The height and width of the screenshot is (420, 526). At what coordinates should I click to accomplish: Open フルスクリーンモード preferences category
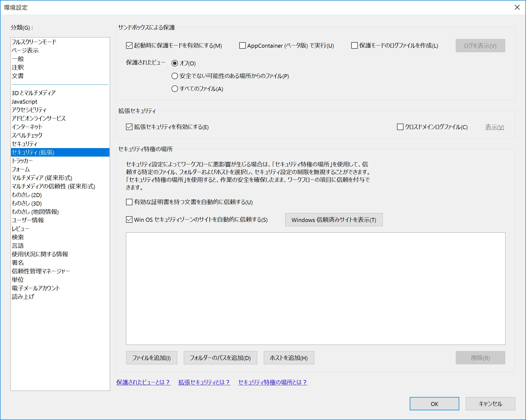click(x=34, y=42)
